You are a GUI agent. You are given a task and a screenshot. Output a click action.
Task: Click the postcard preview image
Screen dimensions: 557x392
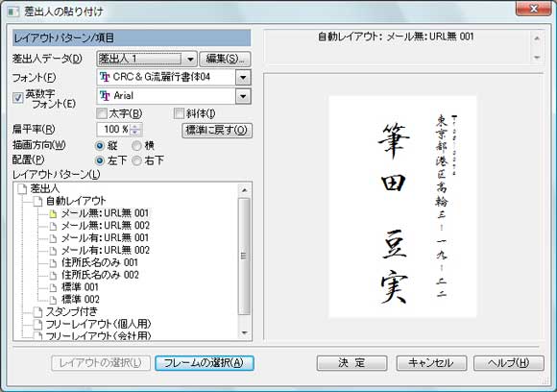tap(402, 207)
